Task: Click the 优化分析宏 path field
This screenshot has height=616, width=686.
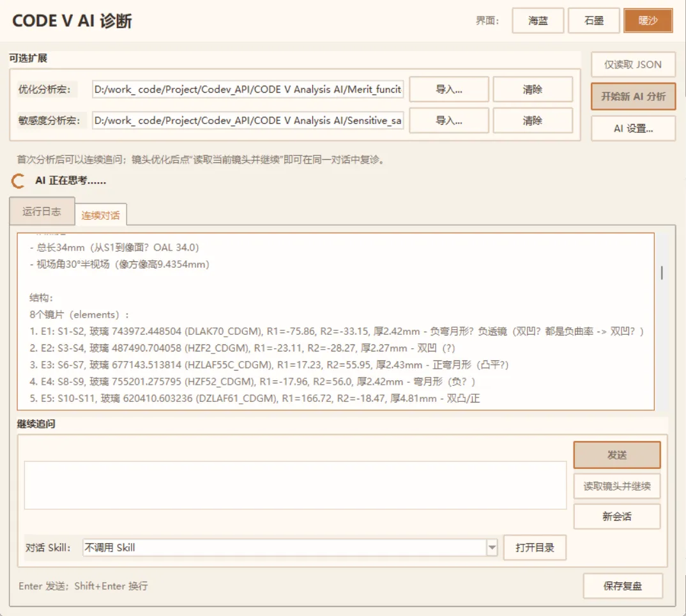Action: tap(248, 89)
